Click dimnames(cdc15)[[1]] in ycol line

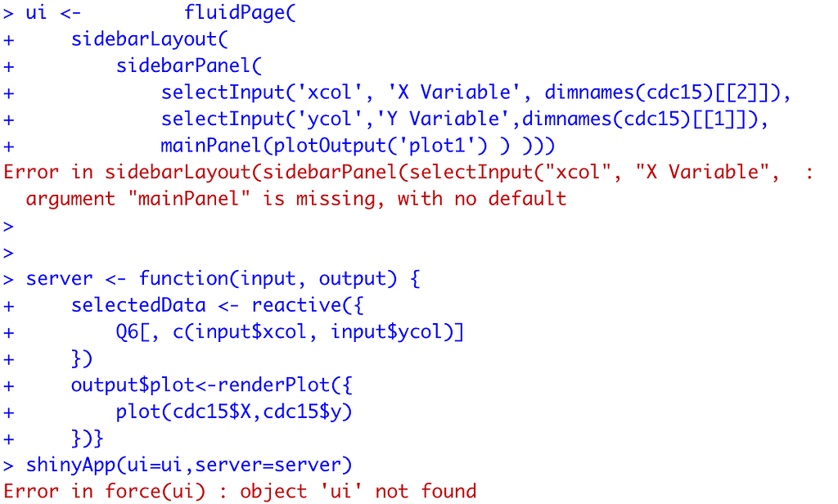coord(640,119)
